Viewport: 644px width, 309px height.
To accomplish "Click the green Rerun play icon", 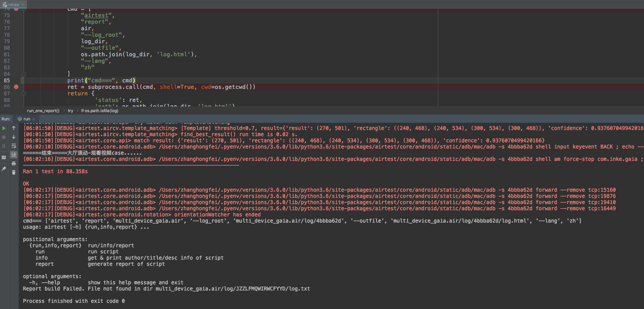I will point(4,128).
